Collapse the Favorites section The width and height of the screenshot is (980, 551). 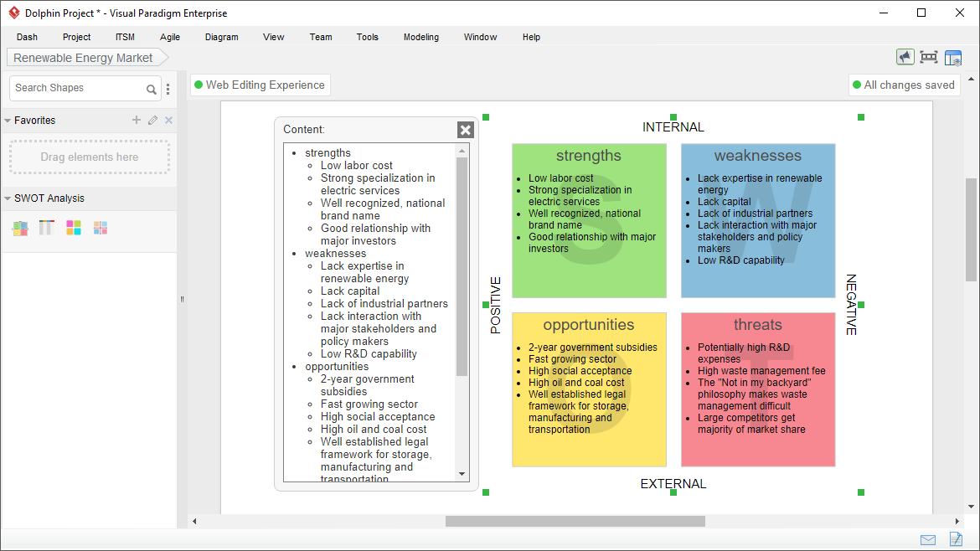point(8,121)
